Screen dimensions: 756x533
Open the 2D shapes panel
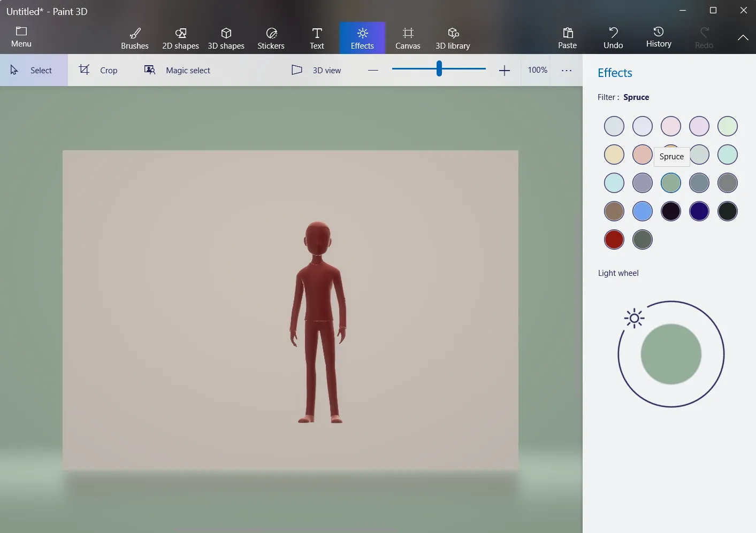[x=180, y=37]
